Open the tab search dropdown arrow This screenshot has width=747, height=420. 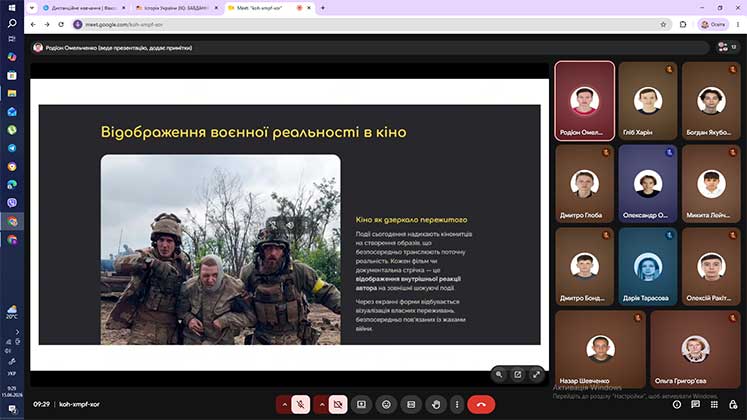[32, 8]
